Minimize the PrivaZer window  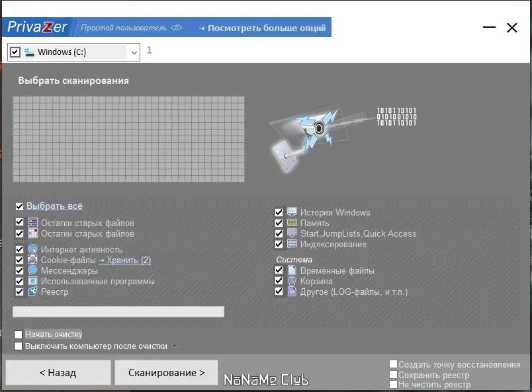pos(489,27)
